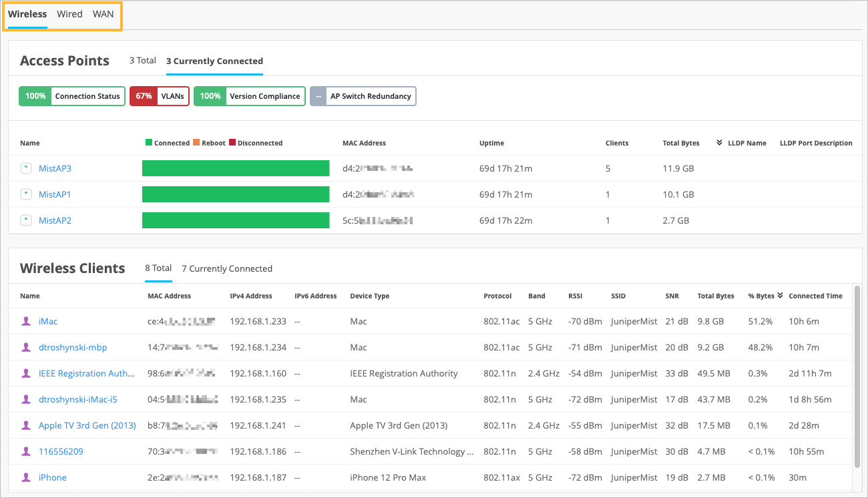
Task: Select the Access Points 3 Total tab
Action: 143,61
